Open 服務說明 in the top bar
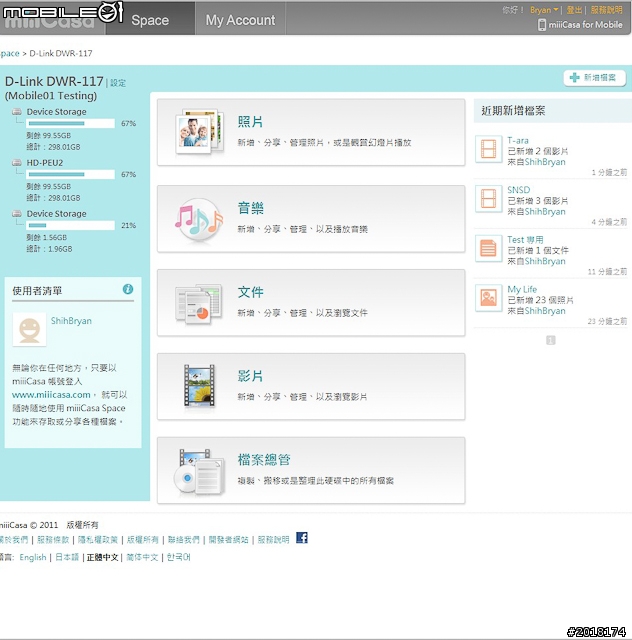Image resolution: width=632 pixels, height=640 pixels. point(606,10)
